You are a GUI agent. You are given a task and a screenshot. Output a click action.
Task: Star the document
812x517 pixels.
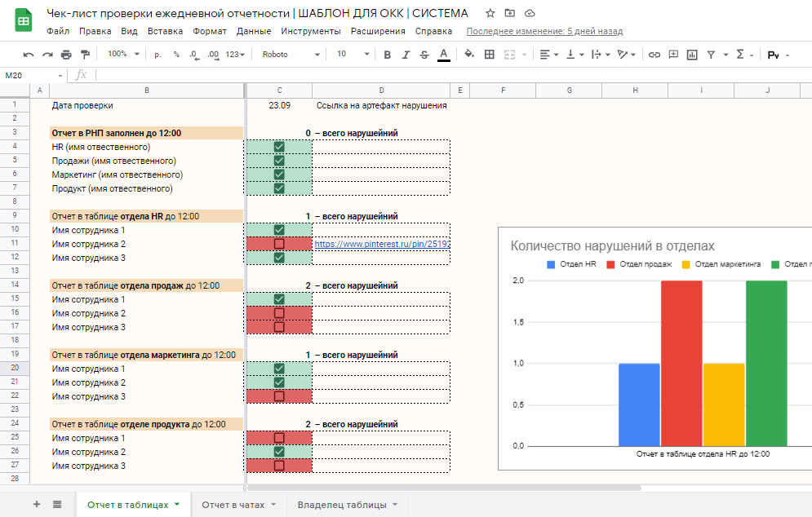point(490,14)
